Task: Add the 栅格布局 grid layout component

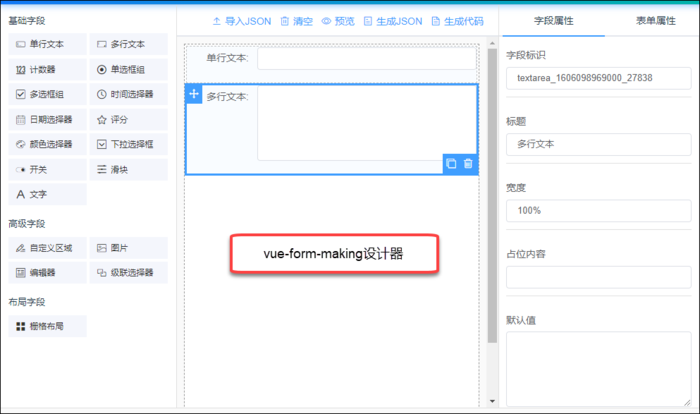Action: tap(47, 326)
